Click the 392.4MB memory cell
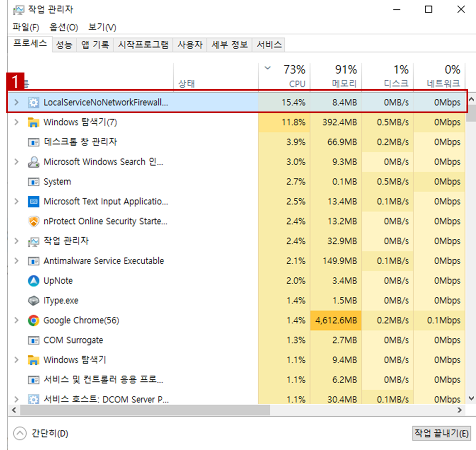 (x=336, y=122)
